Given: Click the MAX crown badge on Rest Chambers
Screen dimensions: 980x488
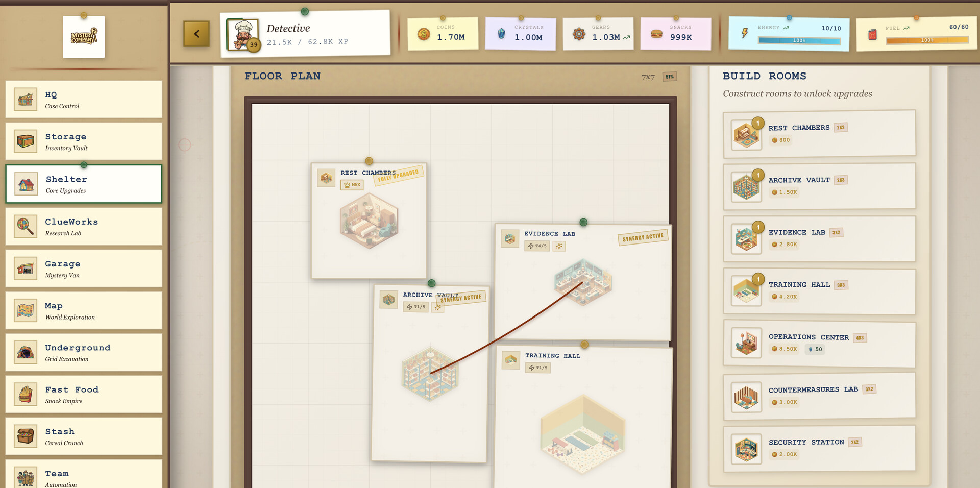Looking at the screenshot, I should (352, 185).
